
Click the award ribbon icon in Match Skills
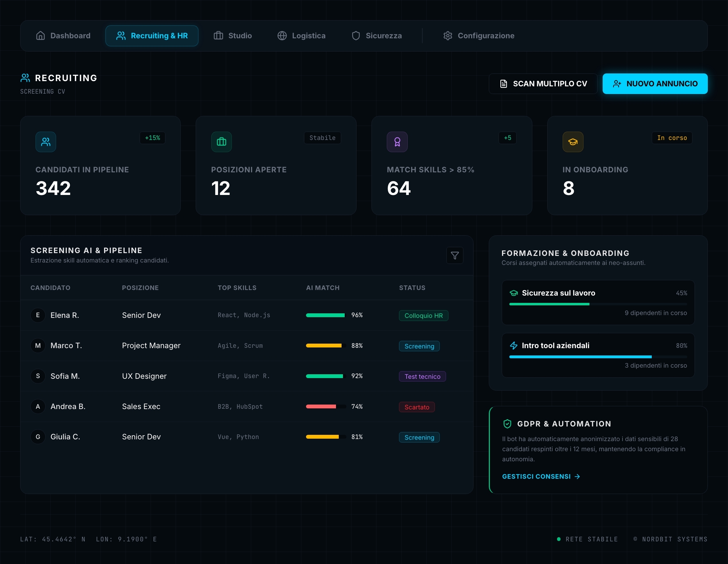pyautogui.click(x=397, y=142)
